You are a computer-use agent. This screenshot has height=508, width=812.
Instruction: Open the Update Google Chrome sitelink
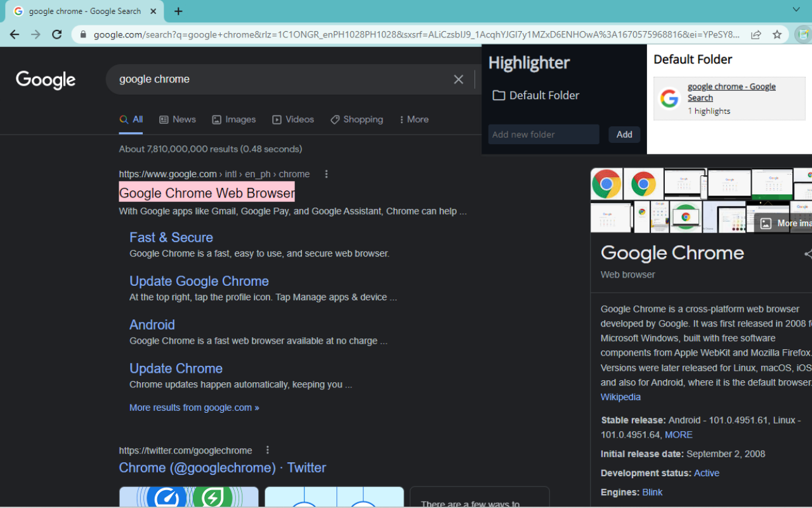click(199, 281)
